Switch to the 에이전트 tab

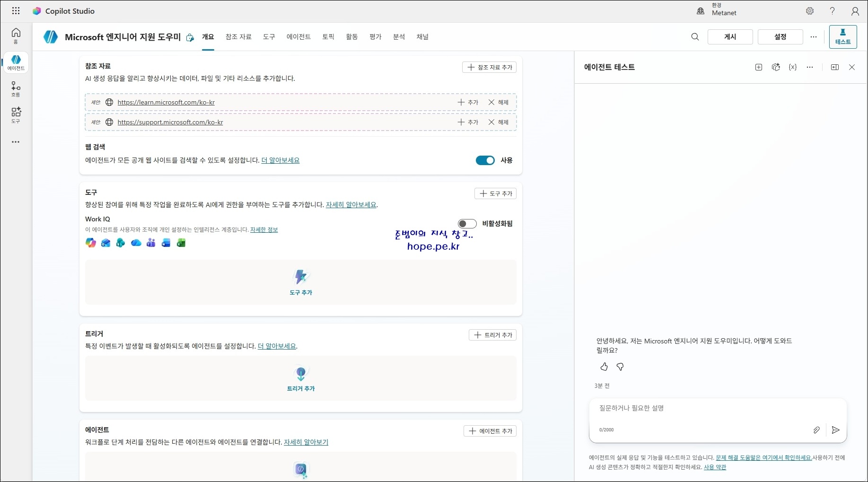tap(298, 37)
